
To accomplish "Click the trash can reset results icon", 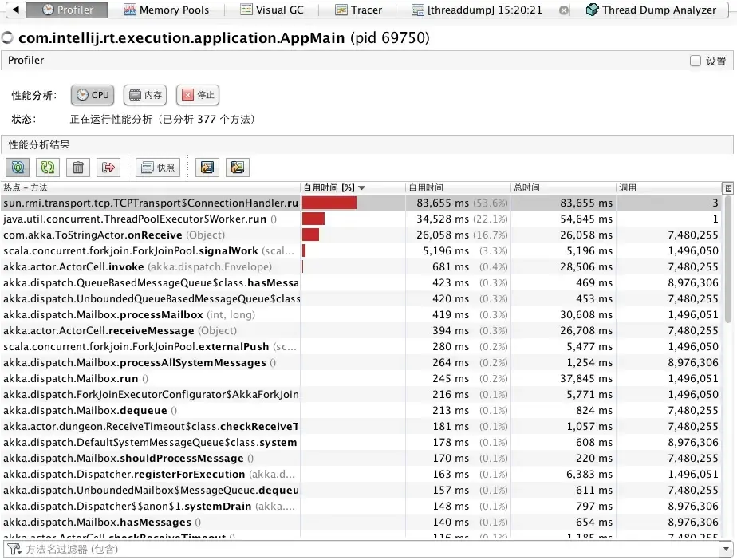I will tap(78, 168).
